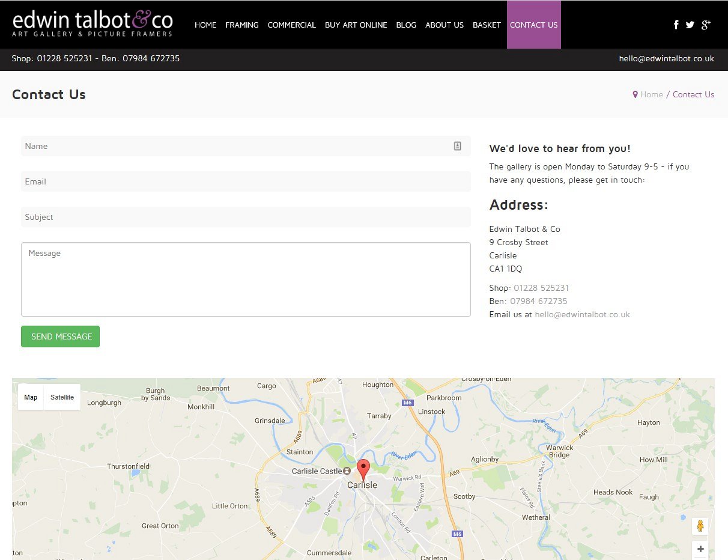
Task: Toggle the Carlisle Castle marker on map
Action: point(345,471)
